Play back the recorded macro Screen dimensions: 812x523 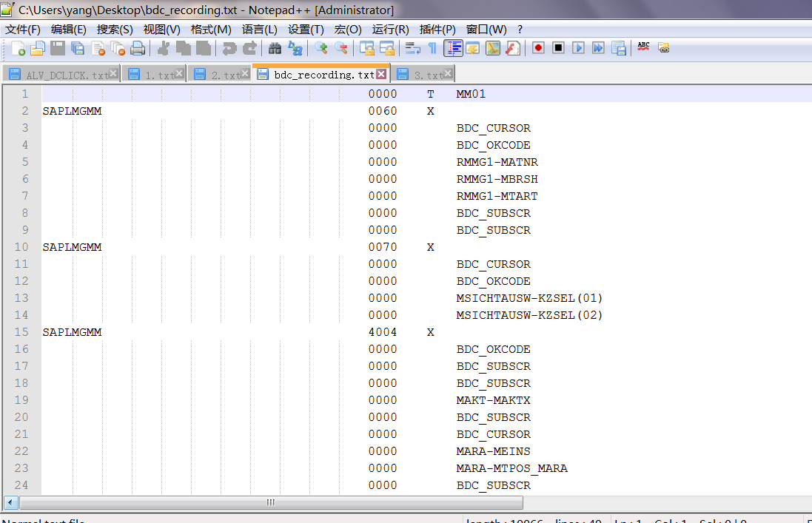click(x=578, y=48)
